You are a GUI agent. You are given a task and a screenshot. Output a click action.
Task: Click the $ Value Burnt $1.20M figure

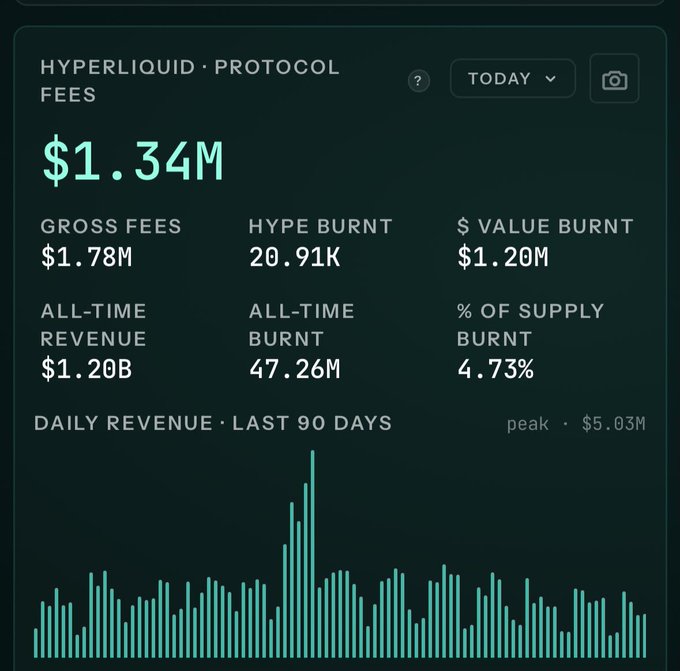(503, 256)
